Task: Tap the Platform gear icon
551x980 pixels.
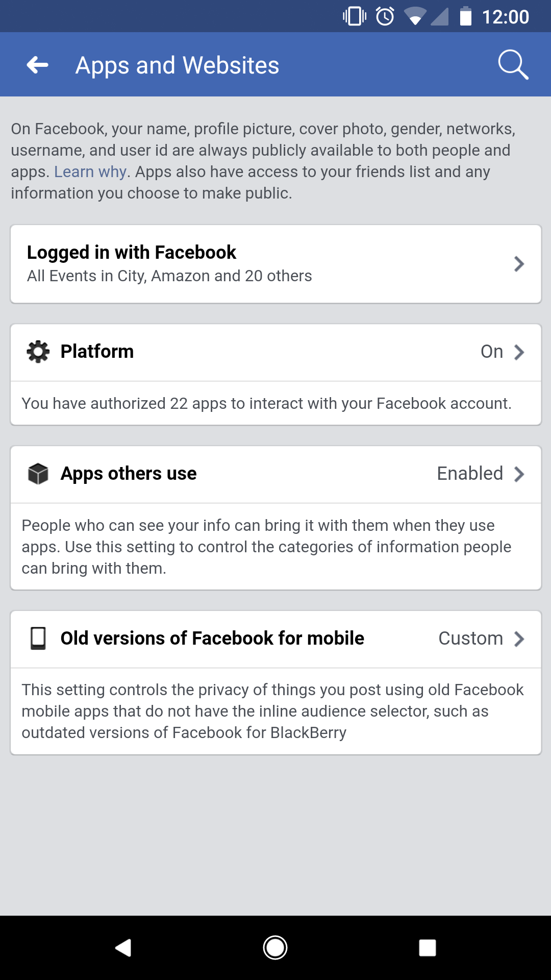Action: click(x=38, y=352)
